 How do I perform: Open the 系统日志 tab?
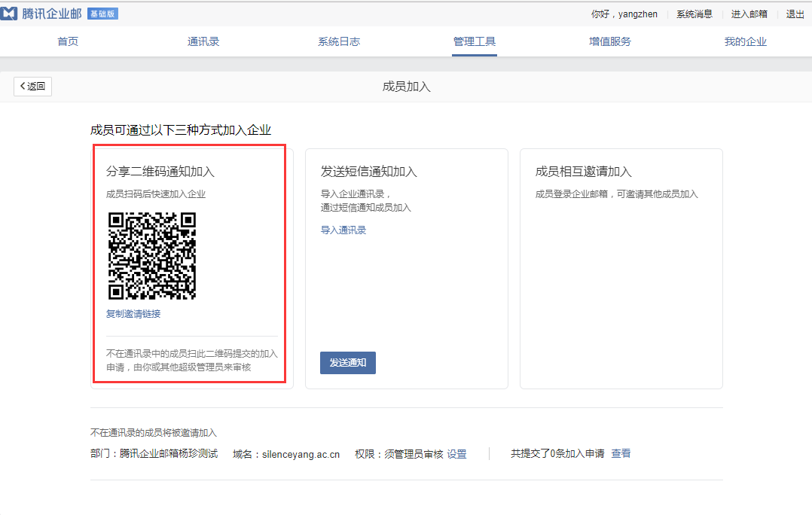(x=339, y=41)
